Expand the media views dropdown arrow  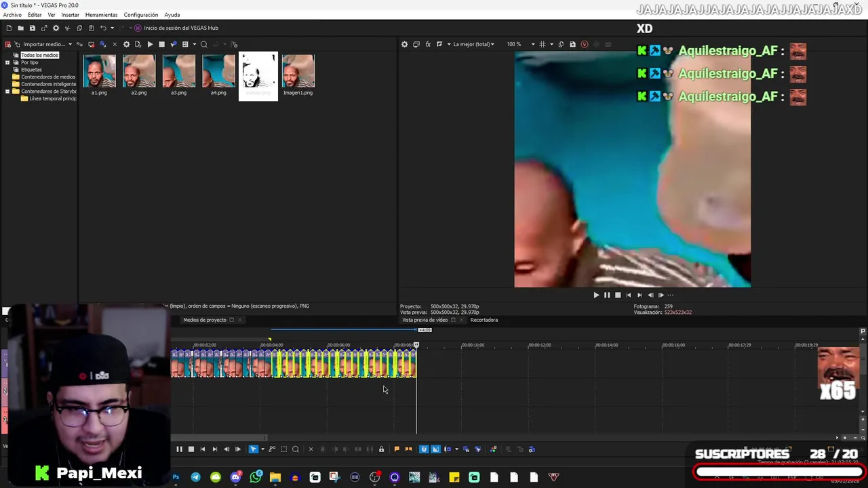pos(195,44)
